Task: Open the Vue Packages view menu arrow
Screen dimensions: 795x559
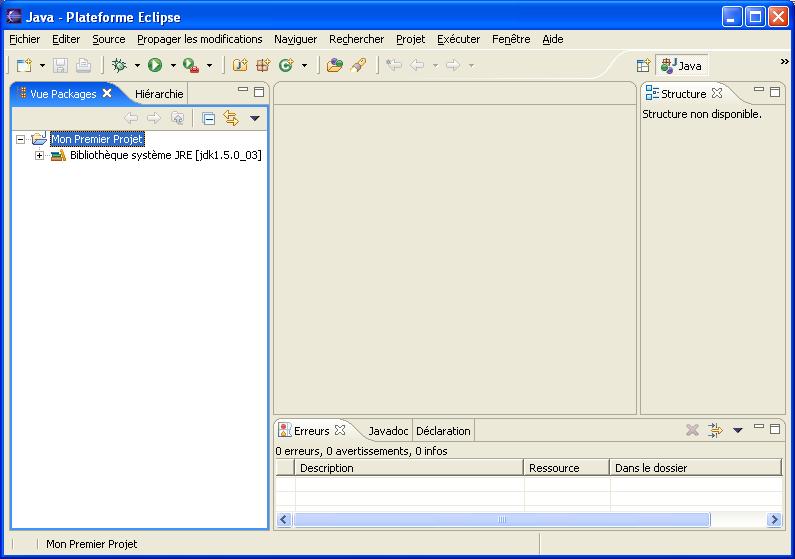Action: tap(254, 118)
